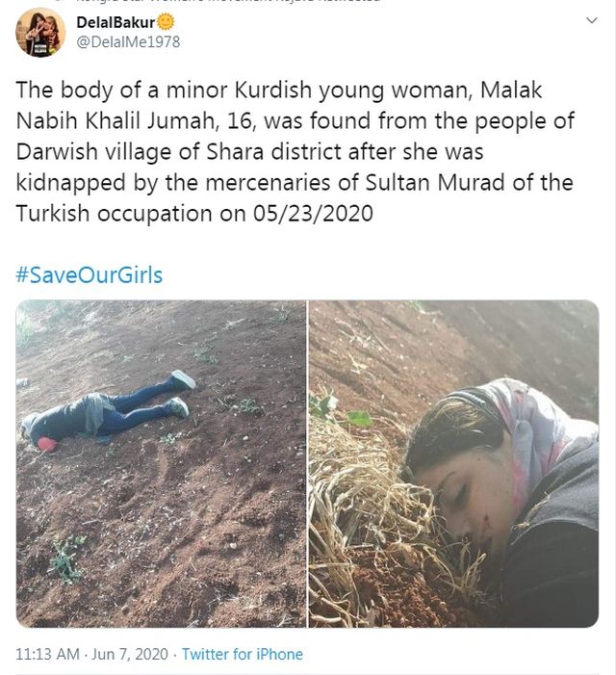Click the 'Turkish occupation on 05/23/2020' line

pyautogui.click(x=194, y=214)
